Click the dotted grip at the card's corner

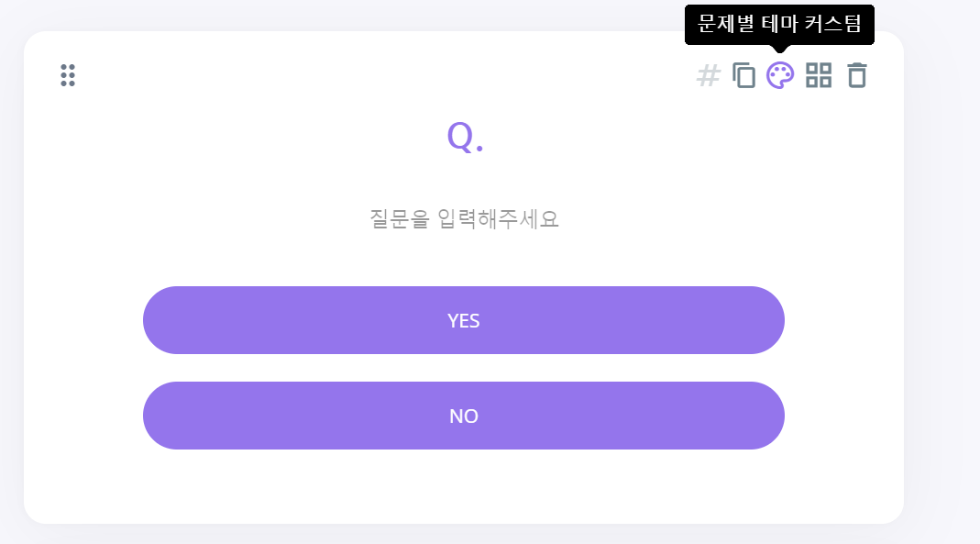(68, 75)
